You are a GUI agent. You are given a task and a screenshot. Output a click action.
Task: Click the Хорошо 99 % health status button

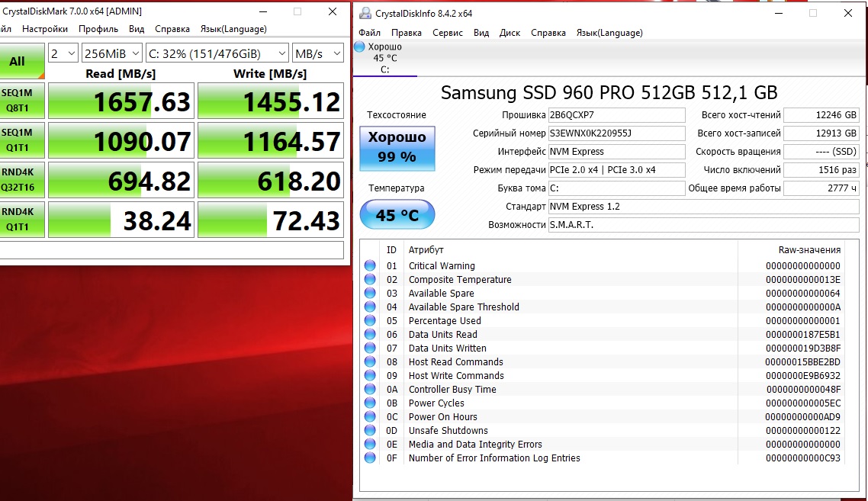click(397, 148)
